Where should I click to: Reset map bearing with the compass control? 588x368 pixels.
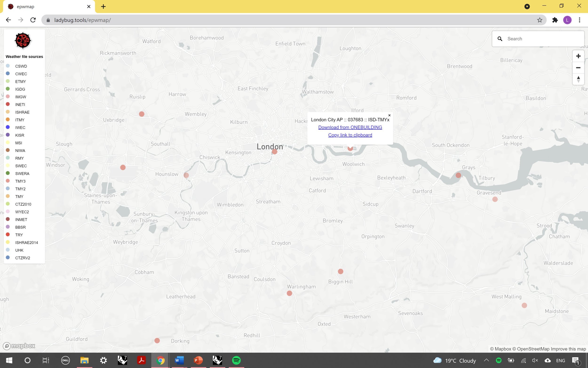pyautogui.click(x=578, y=79)
